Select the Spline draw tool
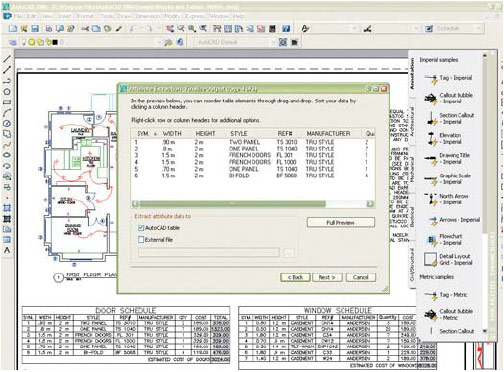The height and width of the screenshot is (372, 504). [7, 145]
